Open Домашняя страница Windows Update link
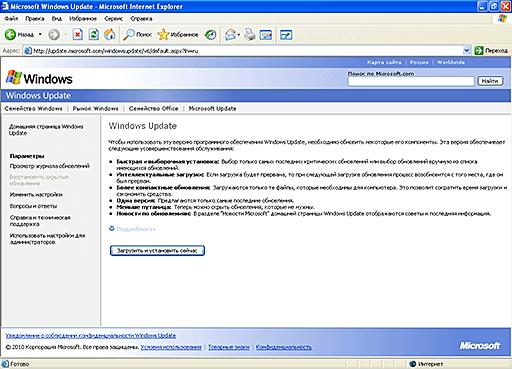 46,130
